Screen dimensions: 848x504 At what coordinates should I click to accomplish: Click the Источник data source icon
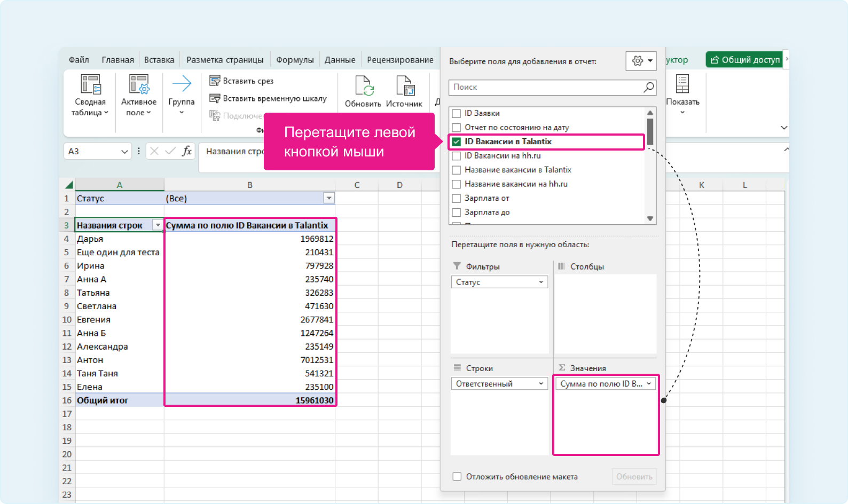coord(404,85)
